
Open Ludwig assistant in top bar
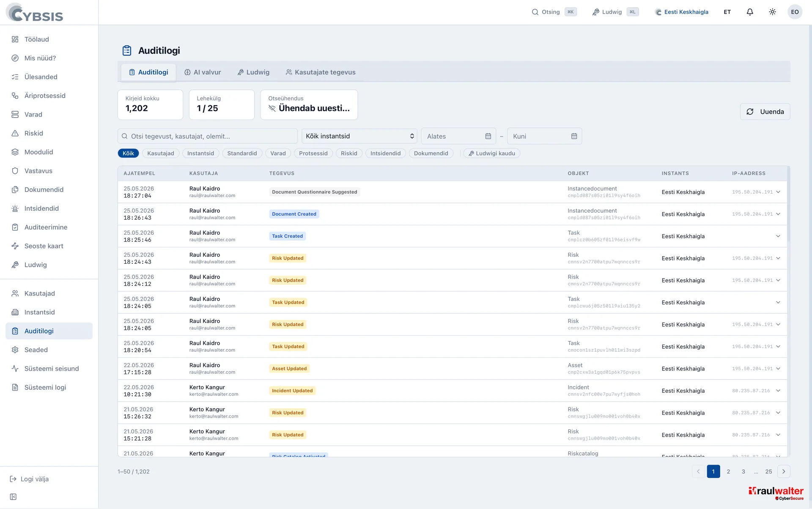(x=615, y=12)
